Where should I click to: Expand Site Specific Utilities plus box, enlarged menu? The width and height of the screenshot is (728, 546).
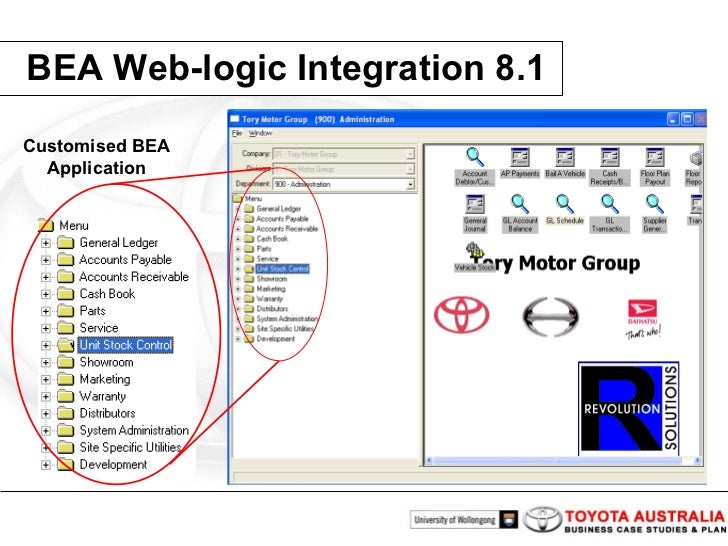pos(46,448)
